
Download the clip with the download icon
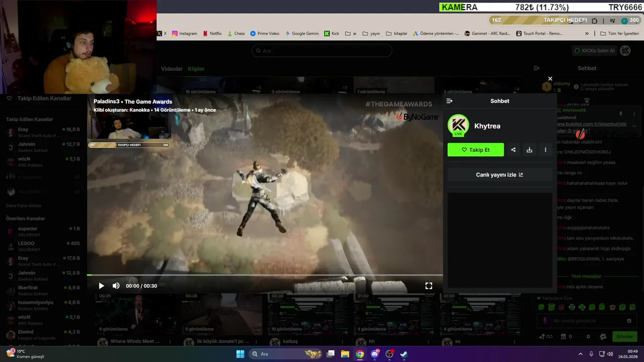(x=529, y=150)
